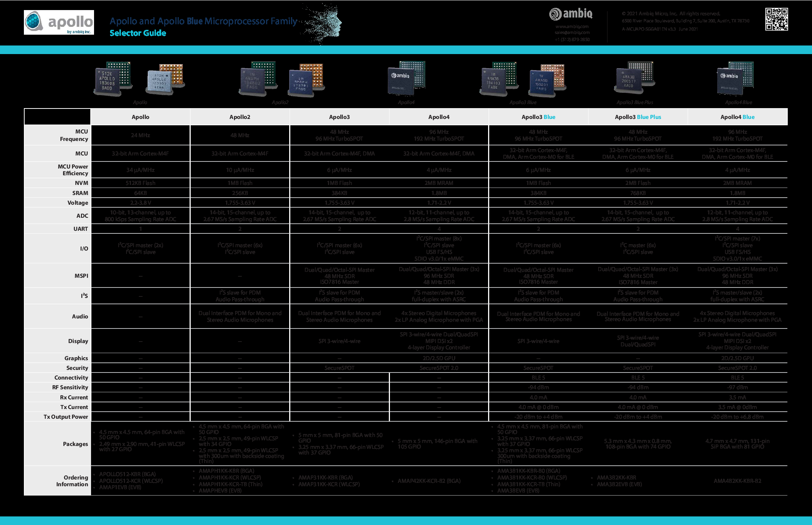Screen dimensions: 812x525
Task: Click the Apollo4 Blue chip image
Action: tap(734, 78)
